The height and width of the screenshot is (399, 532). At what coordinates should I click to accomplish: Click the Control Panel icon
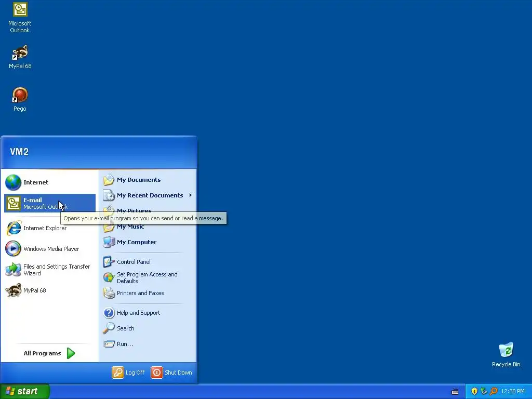(109, 262)
